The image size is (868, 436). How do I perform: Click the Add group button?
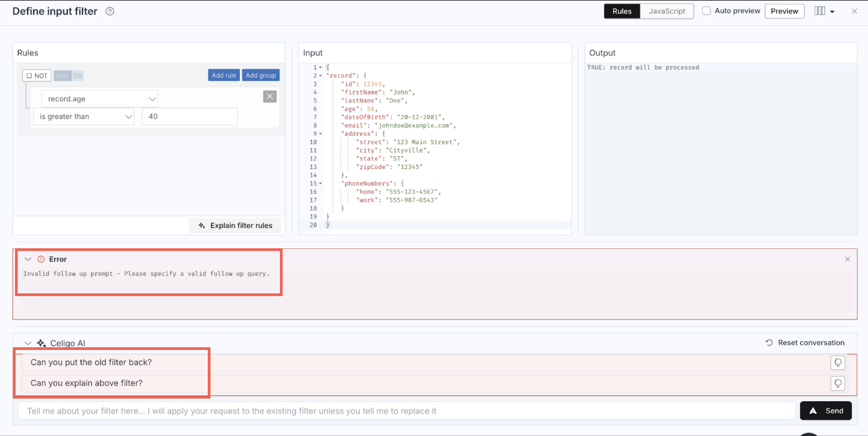tap(260, 75)
